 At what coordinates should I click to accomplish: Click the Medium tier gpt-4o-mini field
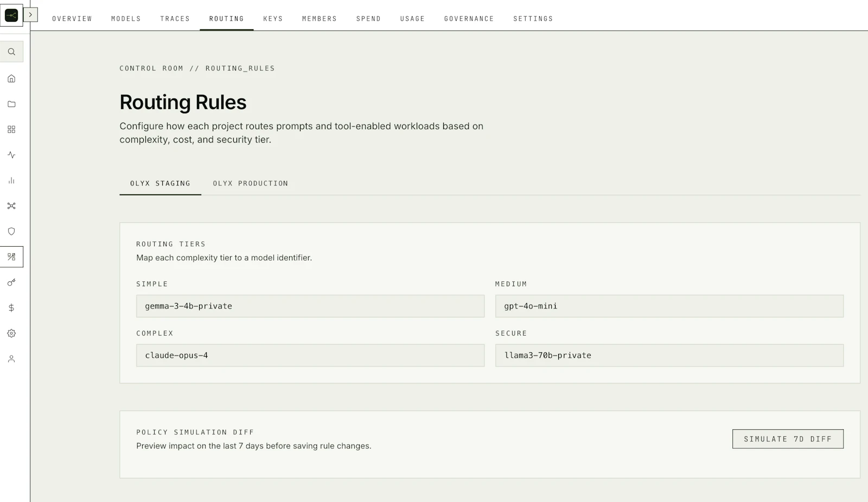[x=669, y=306]
